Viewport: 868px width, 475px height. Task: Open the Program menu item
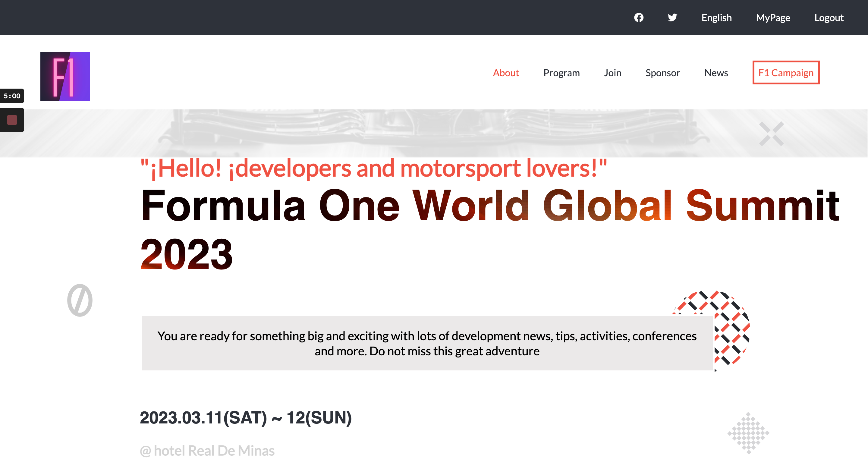(x=561, y=73)
